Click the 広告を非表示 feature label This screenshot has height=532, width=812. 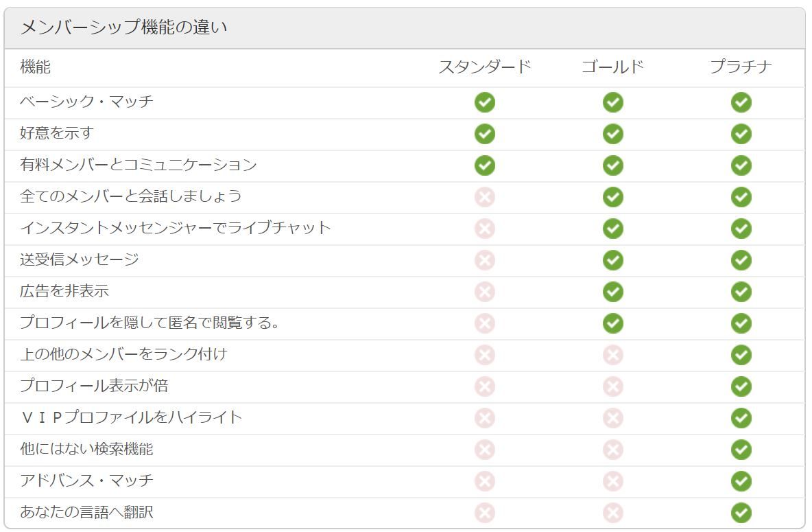click(x=64, y=291)
